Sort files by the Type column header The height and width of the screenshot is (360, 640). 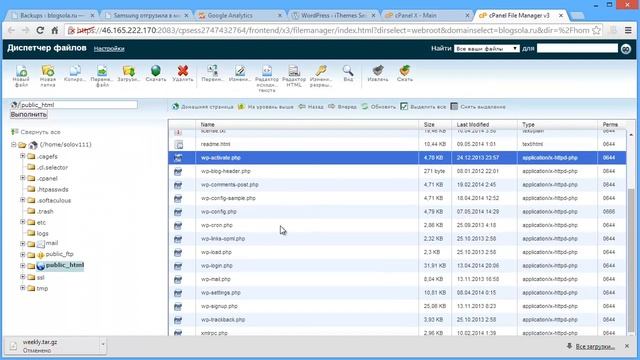(x=557, y=124)
